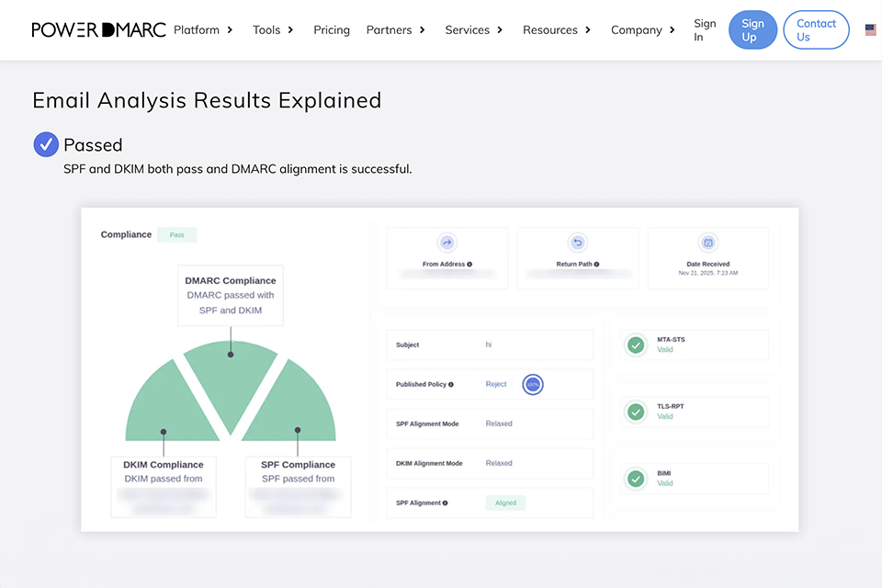Image resolution: width=882 pixels, height=588 pixels.
Task: Open the US flag language selector
Action: 870,29
